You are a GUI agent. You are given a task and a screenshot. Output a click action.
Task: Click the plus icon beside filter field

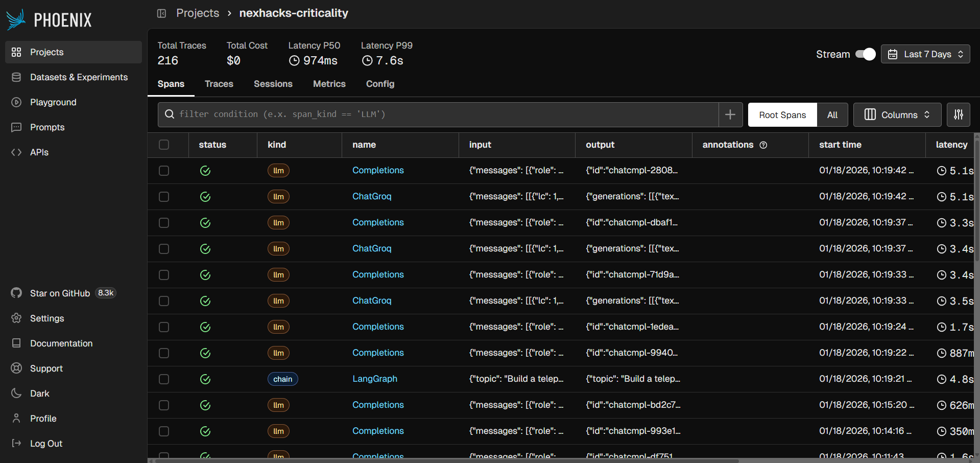pyautogui.click(x=730, y=114)
